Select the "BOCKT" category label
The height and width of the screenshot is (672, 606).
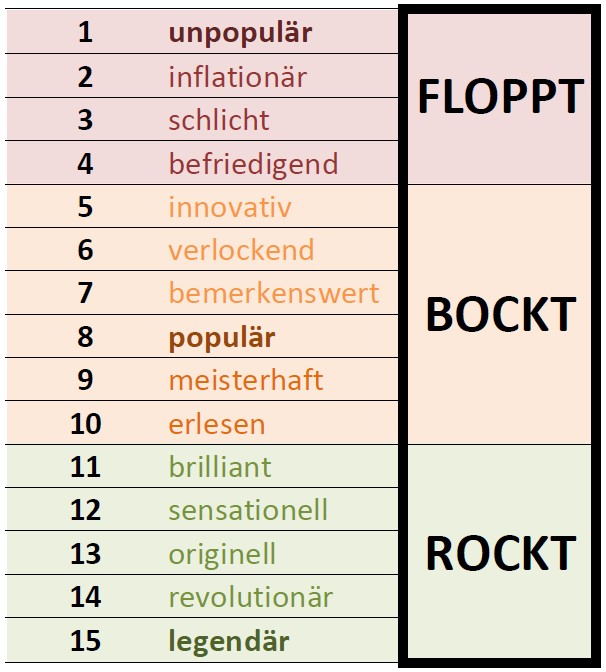501,315
